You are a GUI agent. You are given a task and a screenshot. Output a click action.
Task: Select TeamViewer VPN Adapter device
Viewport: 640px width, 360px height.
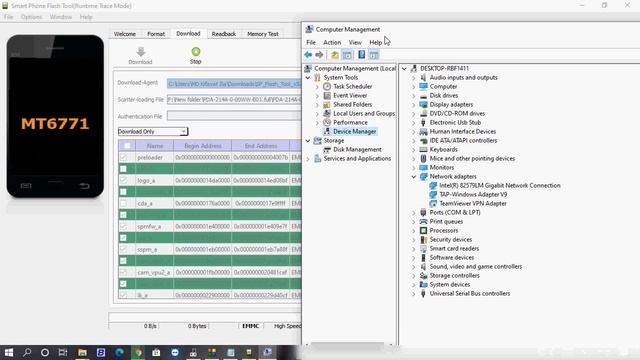pos(473,203)
